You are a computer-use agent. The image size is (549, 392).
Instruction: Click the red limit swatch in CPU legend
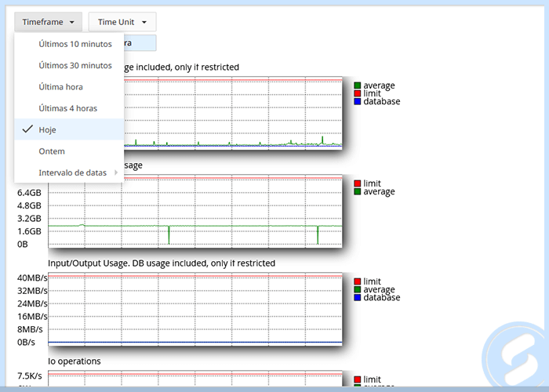(x=357, y=93)
